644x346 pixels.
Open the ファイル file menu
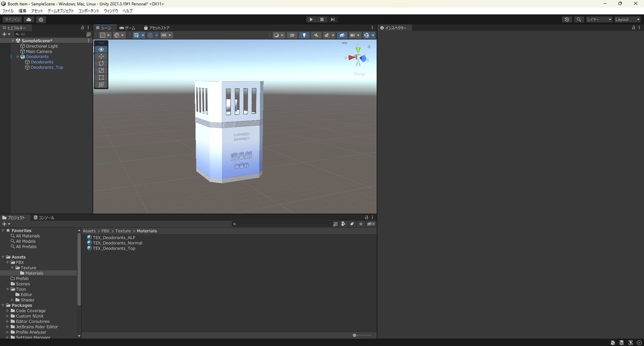click(x=8, y=11)
